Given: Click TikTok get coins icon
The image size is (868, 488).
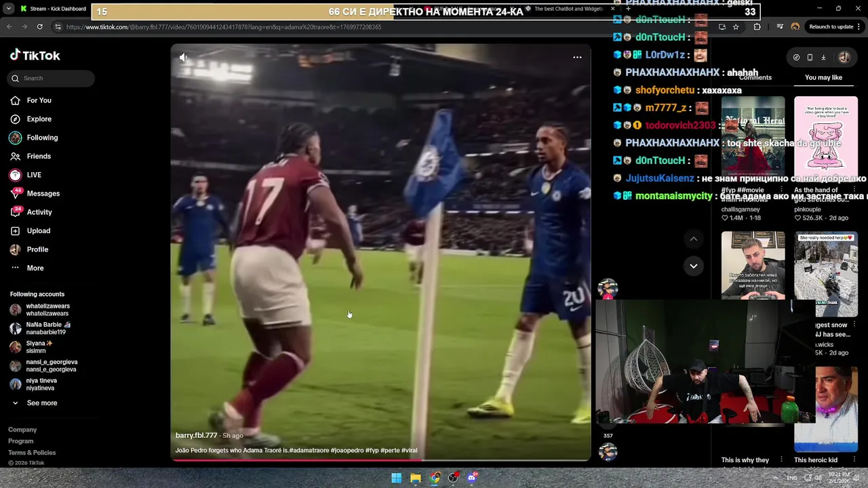Looking at the screenshot, I should 796,58.
